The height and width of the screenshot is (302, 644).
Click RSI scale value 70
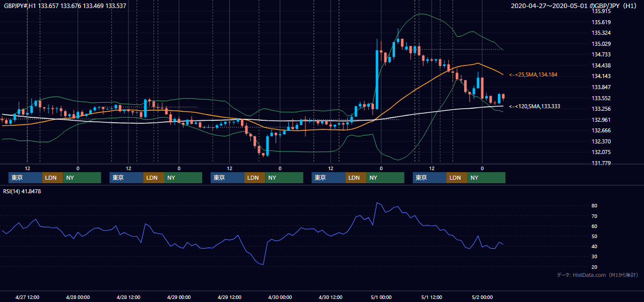click(x=595, y=216)
